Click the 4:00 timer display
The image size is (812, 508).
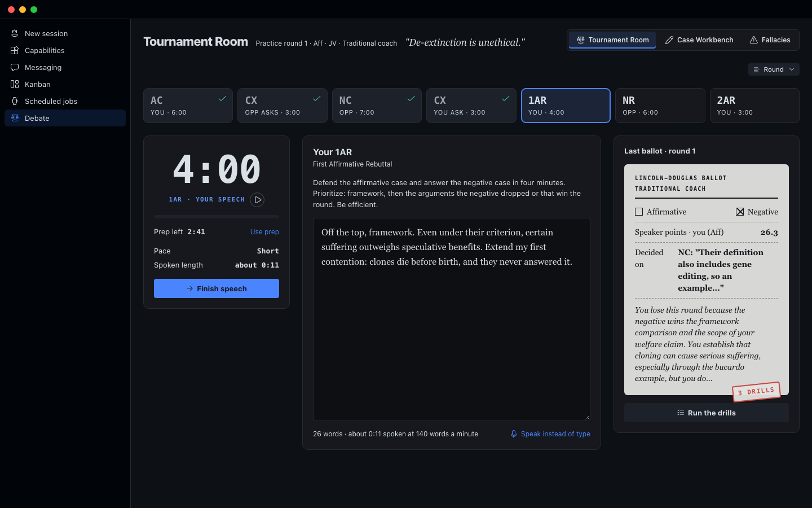(217, 169)
